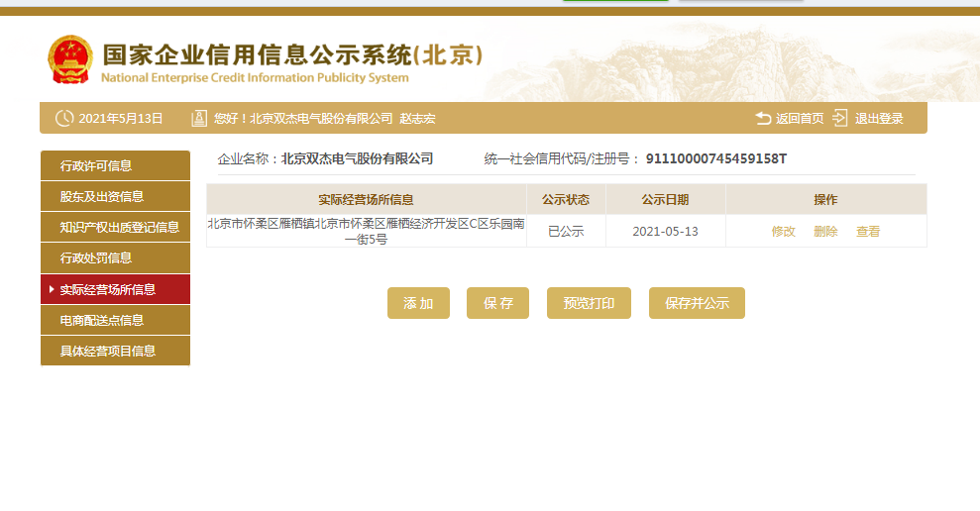Click the national emblem logo

pos(70,59)
